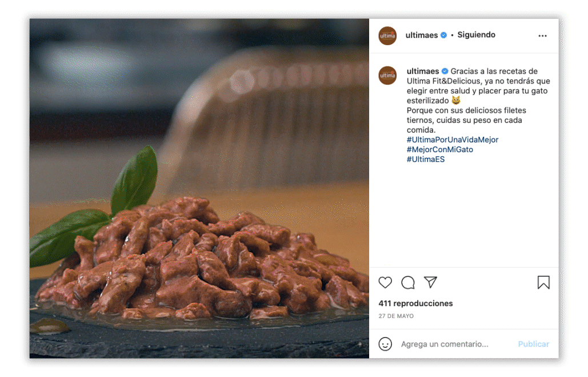Open ultimaes username in post header
This screenshot has width=588, height=377.
422,35
